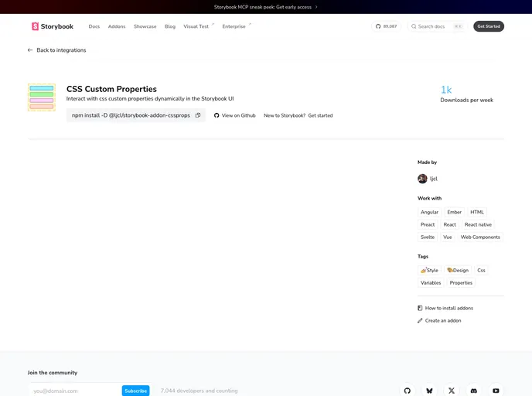
Task: Select the Angular framework tag
Action: click(x=429, y=212)
